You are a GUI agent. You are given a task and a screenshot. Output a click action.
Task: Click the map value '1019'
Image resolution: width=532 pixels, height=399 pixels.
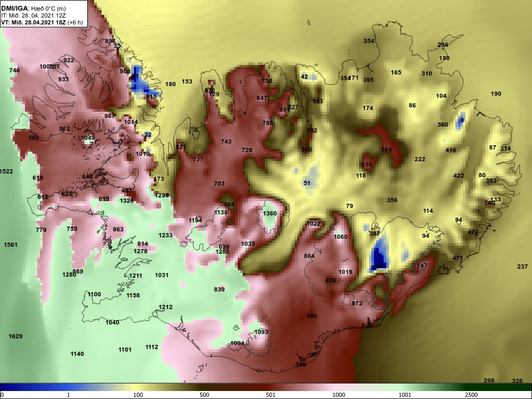coord(345,272)
